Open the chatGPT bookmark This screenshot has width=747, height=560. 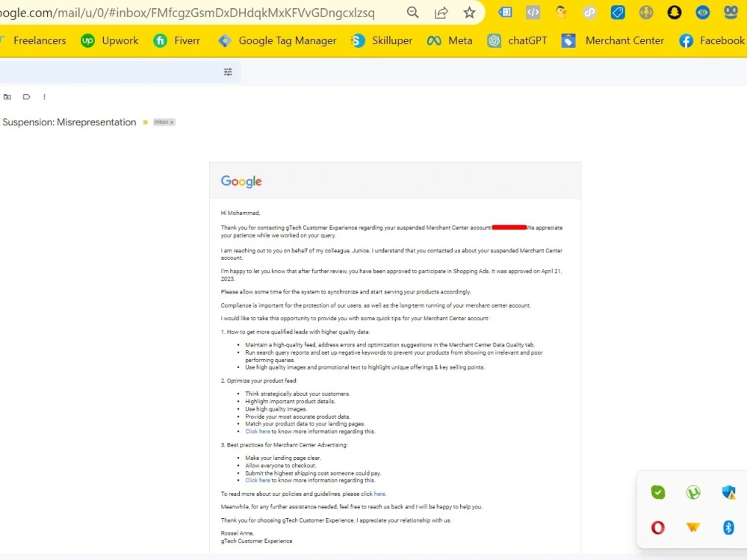click(518, 41)
